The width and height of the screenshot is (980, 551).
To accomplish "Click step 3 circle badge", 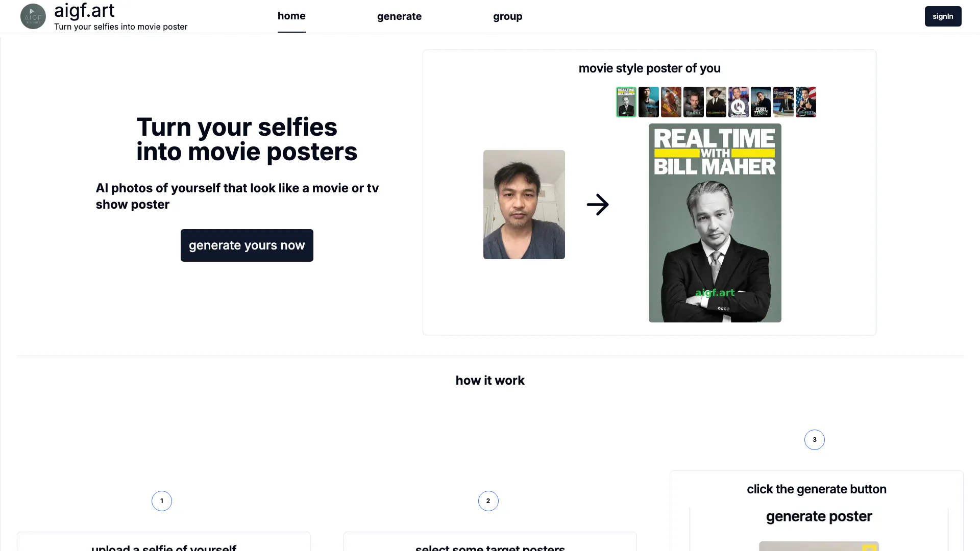I will click(x=815, y=440).
